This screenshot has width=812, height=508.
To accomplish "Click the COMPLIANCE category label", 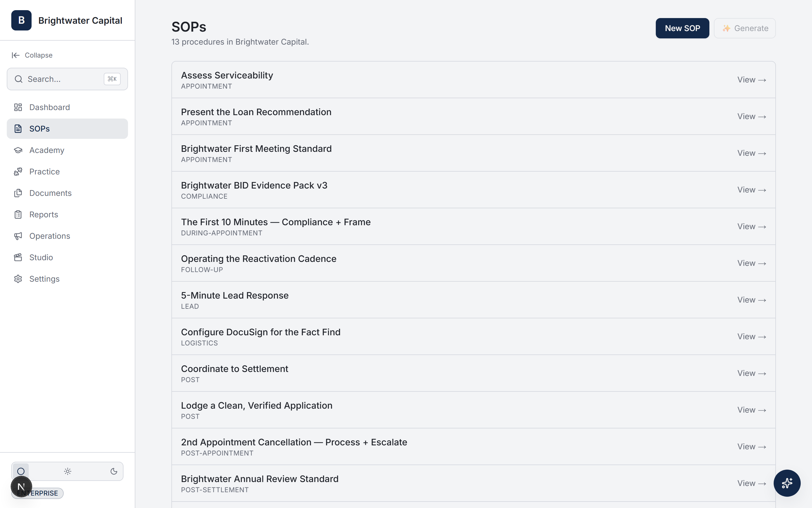I will 204,196.
